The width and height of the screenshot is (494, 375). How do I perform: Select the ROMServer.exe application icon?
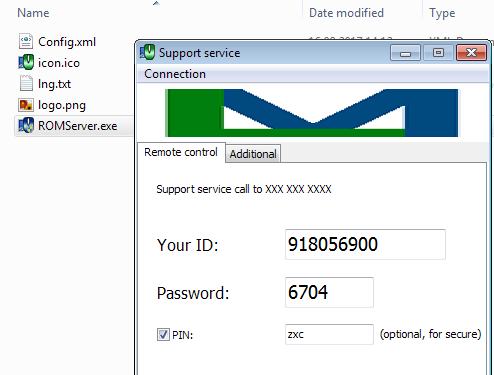26,126
